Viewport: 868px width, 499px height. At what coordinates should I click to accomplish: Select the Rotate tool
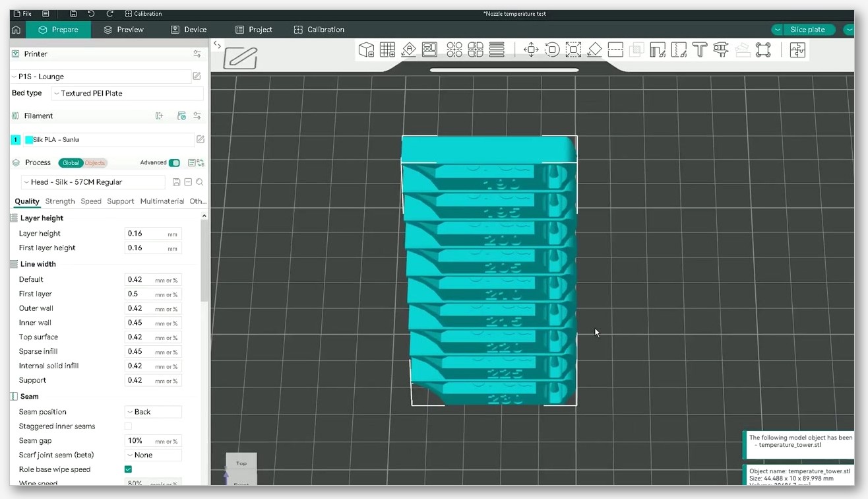[552, 50]
